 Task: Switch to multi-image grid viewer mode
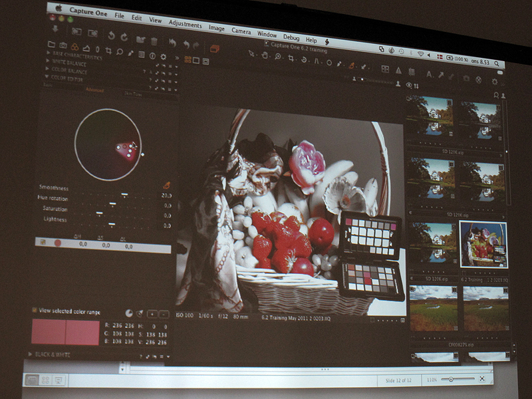188,60
